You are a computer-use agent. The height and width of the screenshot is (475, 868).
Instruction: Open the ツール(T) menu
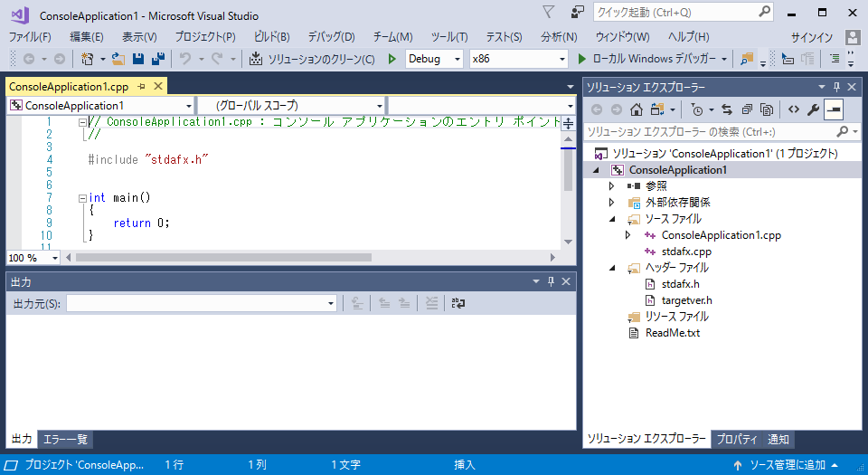(x=449, y=36)
